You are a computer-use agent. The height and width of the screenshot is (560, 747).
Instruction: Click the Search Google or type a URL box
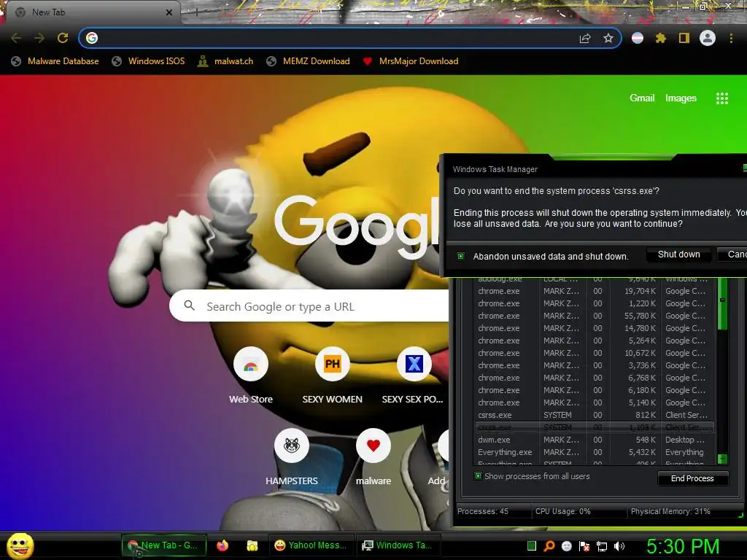tap(309, 306)
